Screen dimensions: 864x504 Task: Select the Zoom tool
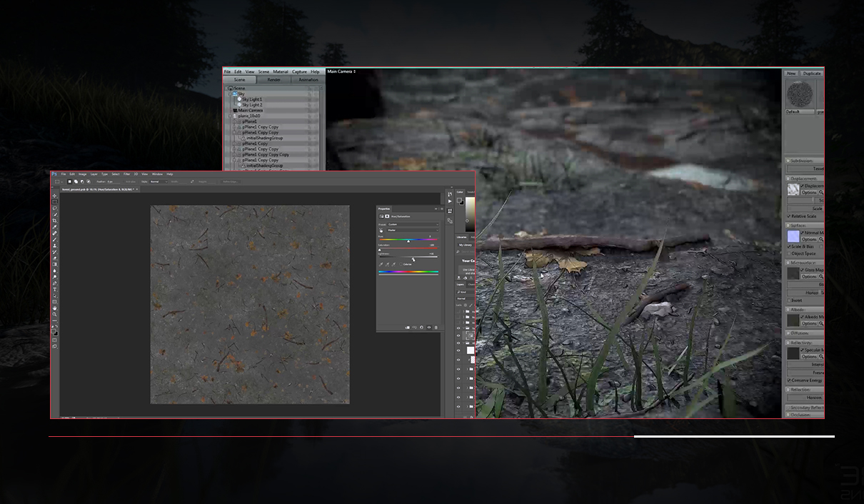[x=54, y=315]
